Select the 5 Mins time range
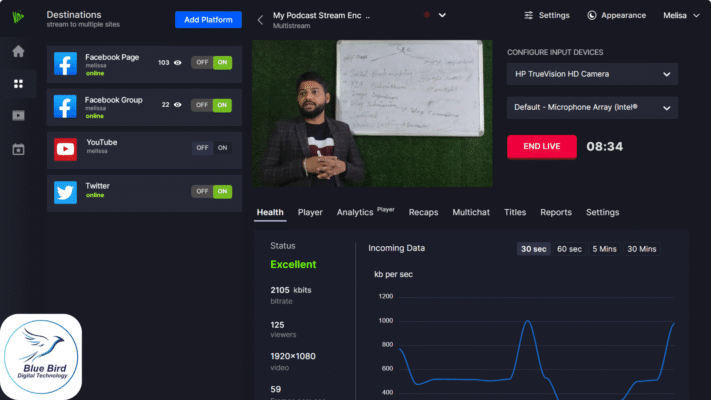This screenshot has height=400, width=711. [x=603, y=248]
